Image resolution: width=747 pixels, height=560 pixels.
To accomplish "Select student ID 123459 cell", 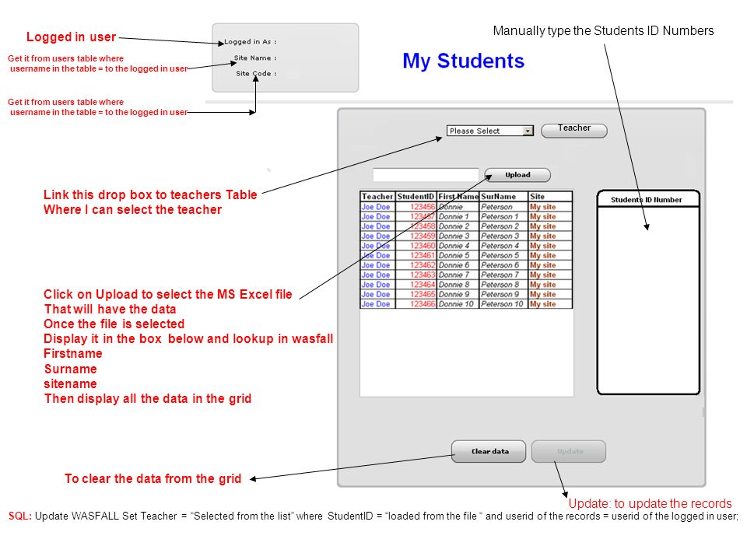I will 416,236.
